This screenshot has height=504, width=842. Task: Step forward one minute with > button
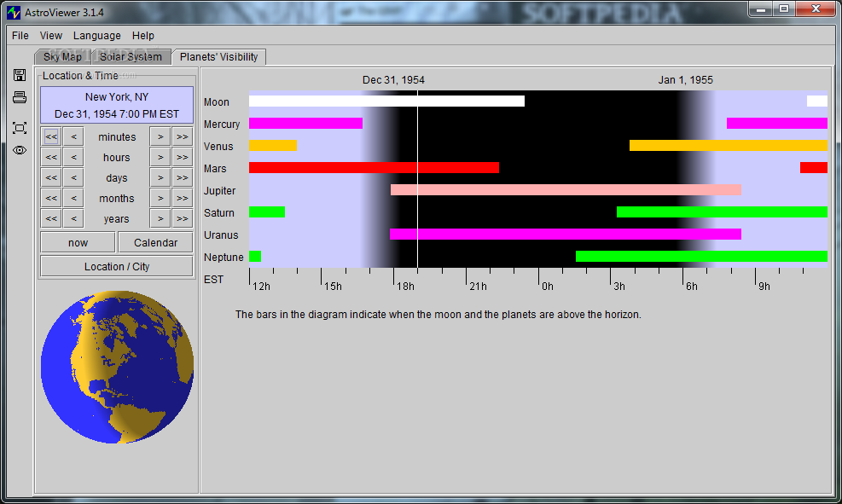pyautogui.click(x=160, y=136)
